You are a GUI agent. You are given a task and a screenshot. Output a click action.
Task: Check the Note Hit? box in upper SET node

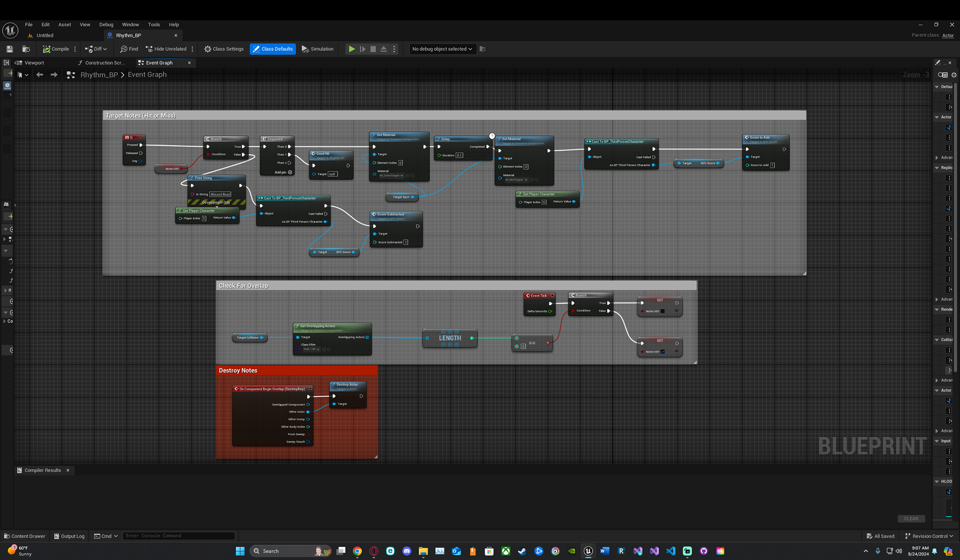663,311
